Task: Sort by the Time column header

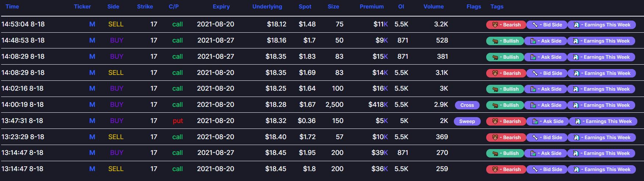Action: tap(12, 7)
